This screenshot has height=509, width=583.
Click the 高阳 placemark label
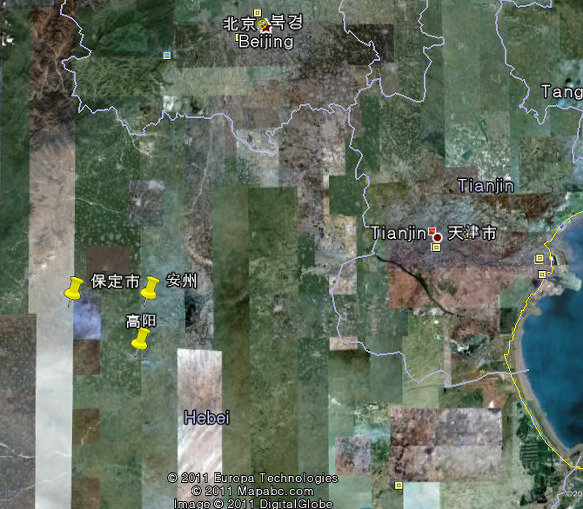141,321
